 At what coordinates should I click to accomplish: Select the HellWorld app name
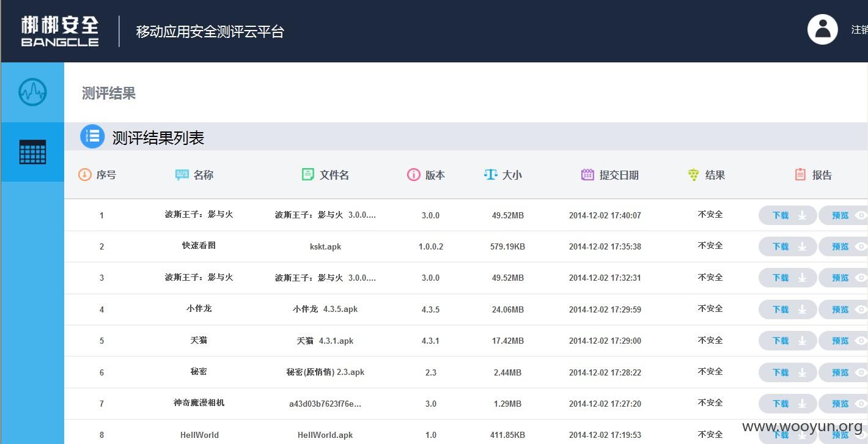pos(199,435)
